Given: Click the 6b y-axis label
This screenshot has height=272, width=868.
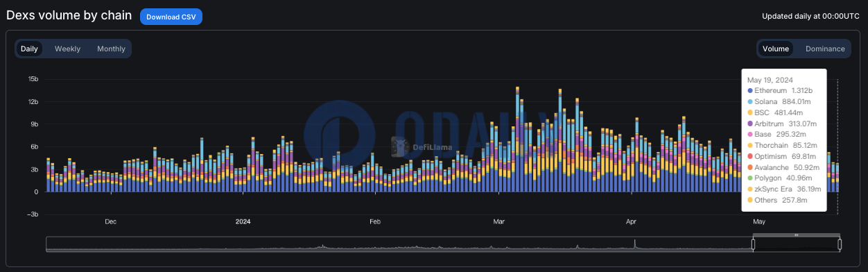Looking at the screenshot, I should [35, 146].
